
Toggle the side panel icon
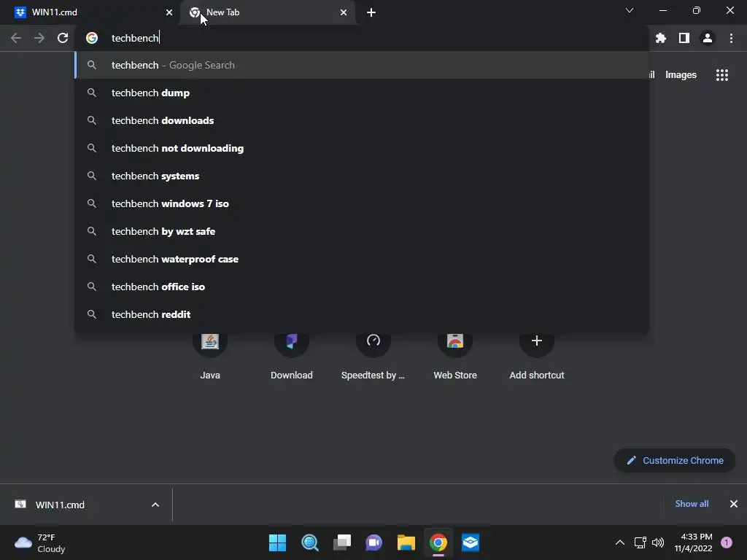(x=684, y=38)
